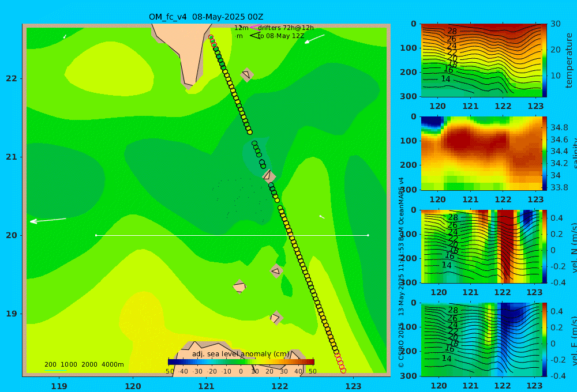Click the '300' depth tick of the temperature panel

click(x=409, y=96)
